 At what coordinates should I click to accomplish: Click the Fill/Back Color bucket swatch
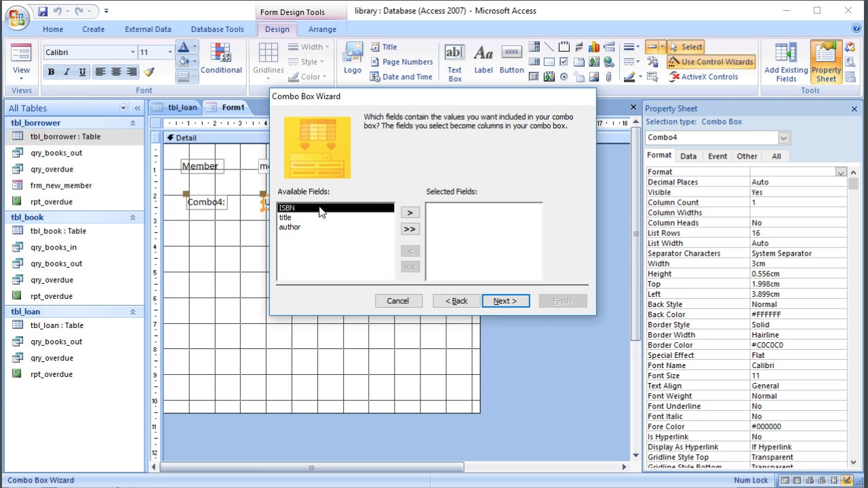click(x=183, y=62)
